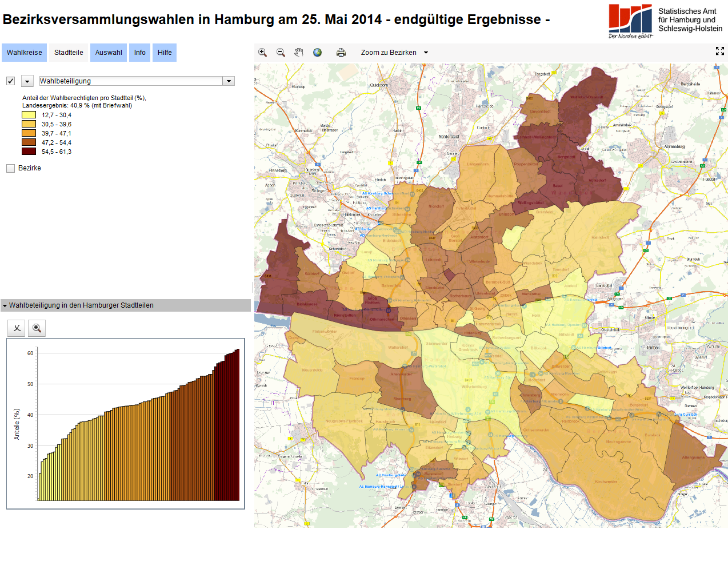Click the chart sort/settings button
The width and height of the screenshot is (728, 561).
point(17,328)
